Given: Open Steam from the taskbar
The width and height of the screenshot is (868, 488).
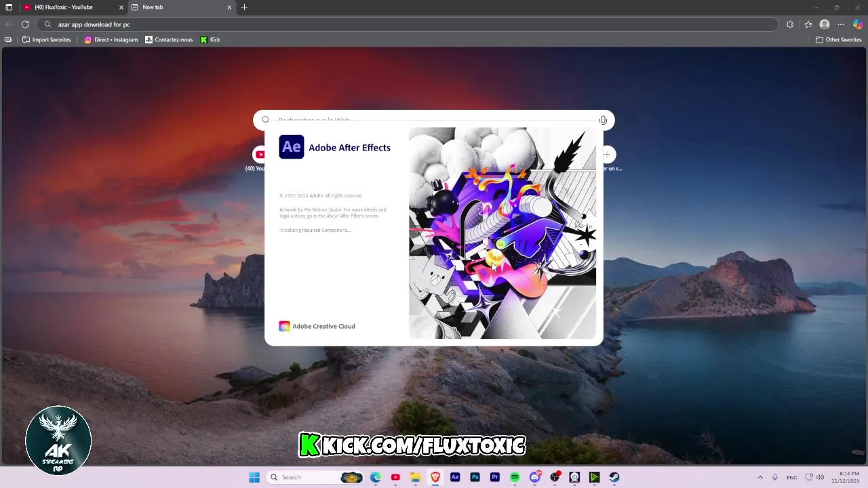Looking at the screenshot, I should click(614, 477).
